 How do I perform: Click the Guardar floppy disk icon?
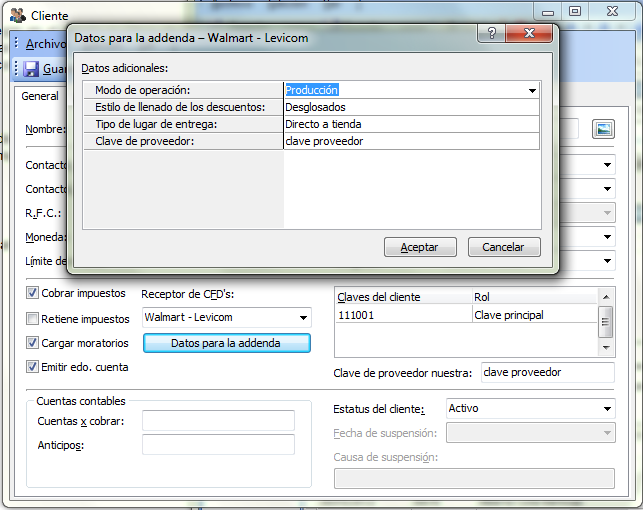coord(31,69)
